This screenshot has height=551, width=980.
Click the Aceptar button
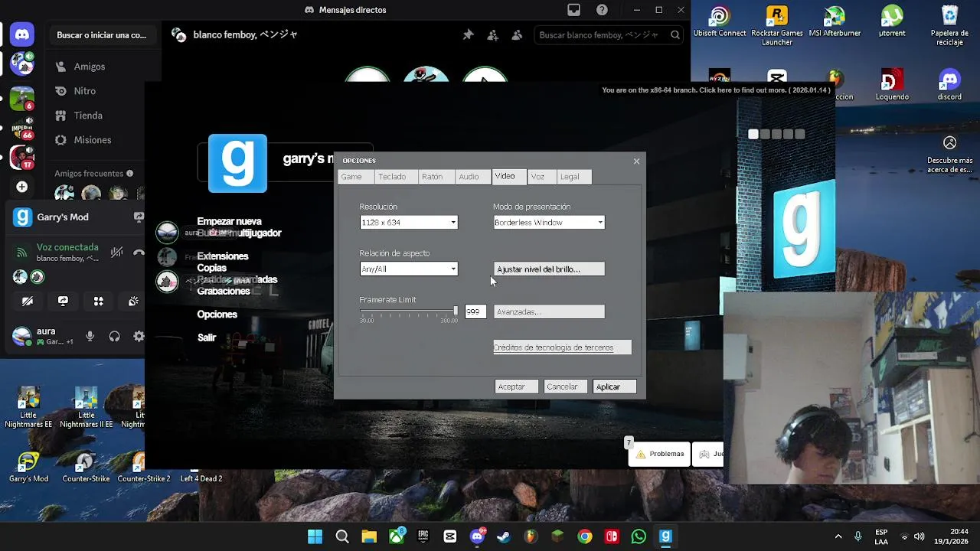pyautogui.click(x=516, y=386)
